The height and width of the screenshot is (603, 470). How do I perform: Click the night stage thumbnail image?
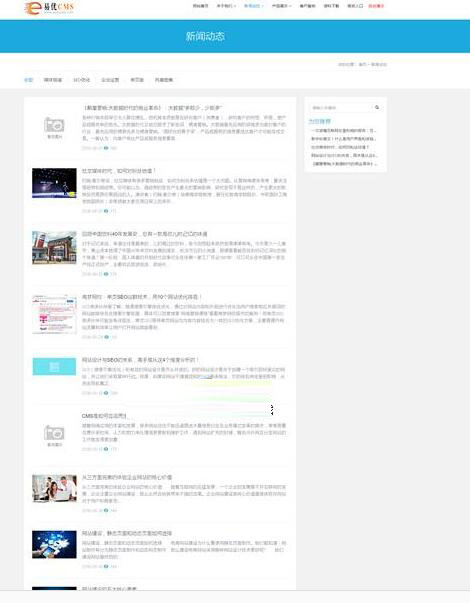[54, 183]
